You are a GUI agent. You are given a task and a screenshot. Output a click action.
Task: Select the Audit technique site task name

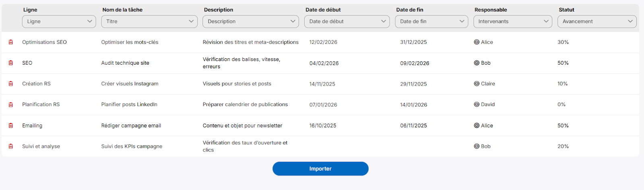tap(125, 63)
